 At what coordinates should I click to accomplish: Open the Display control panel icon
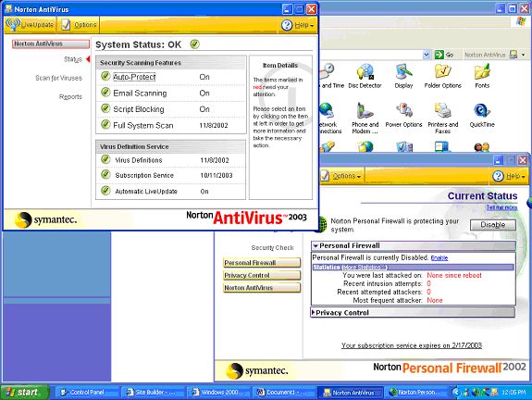403,76
